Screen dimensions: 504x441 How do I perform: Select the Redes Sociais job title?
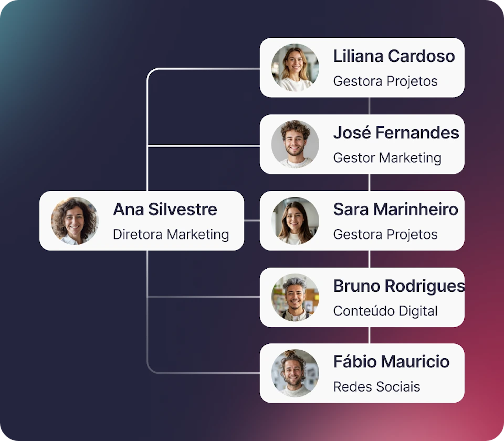tap(377, 387)
